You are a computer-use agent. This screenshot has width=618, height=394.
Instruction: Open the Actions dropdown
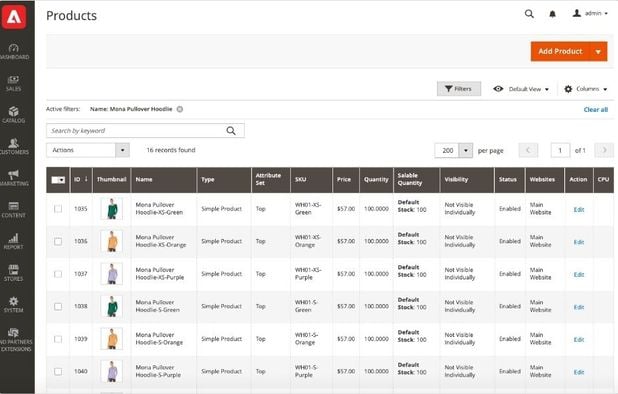(x=88, y=150)
